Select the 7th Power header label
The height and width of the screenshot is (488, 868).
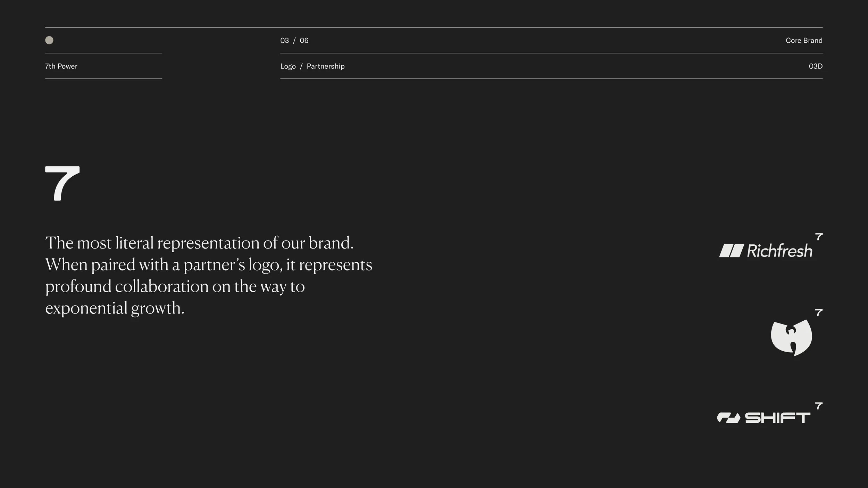tap(61, 66)
